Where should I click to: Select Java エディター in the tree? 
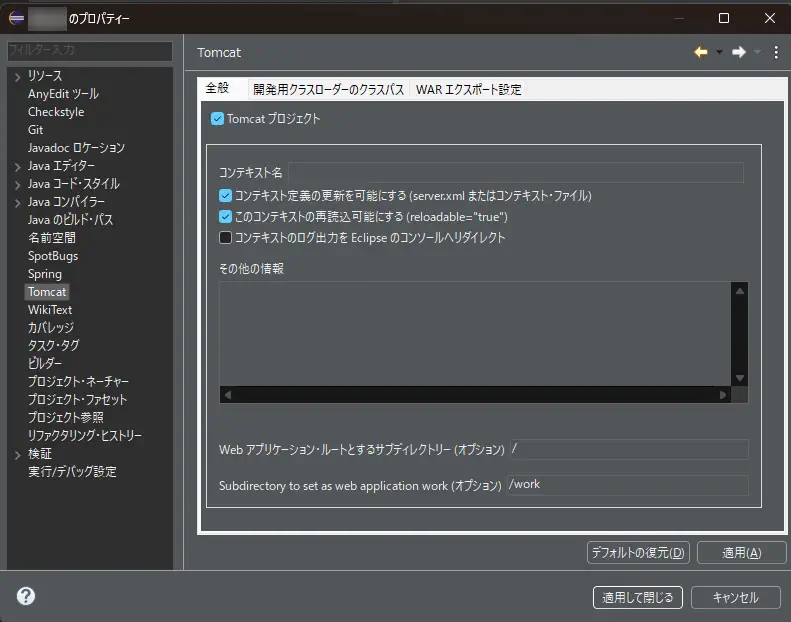click(61, 166)
